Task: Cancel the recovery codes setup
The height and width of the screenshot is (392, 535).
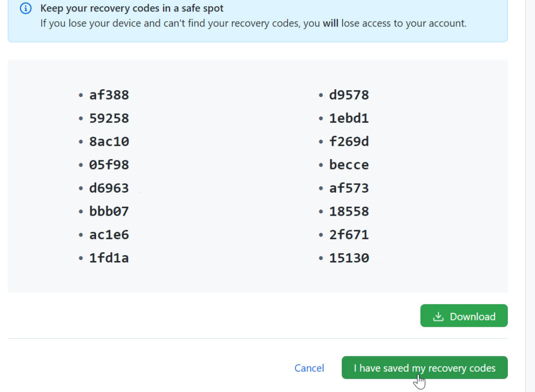Action: (309, 368)
